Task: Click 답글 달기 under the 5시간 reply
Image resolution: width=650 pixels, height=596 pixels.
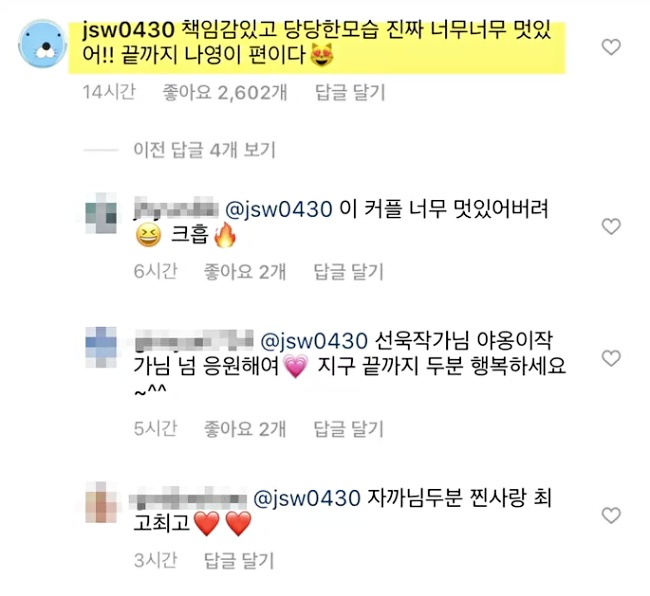Action: point(349,429)
